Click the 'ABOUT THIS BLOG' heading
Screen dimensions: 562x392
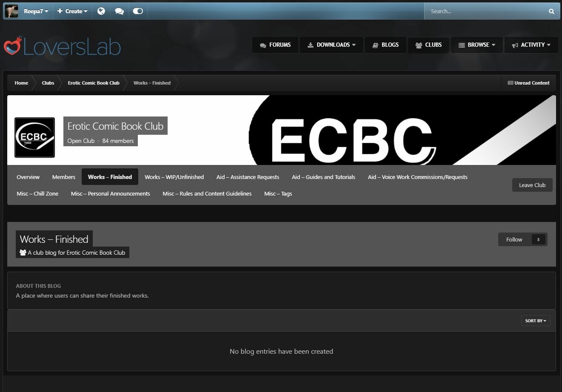coord(38,286)
